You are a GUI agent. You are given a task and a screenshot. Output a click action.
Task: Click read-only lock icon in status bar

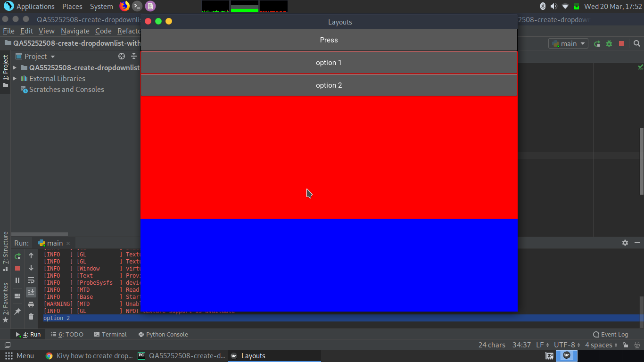pyautogui.click(x=625, y=345)
